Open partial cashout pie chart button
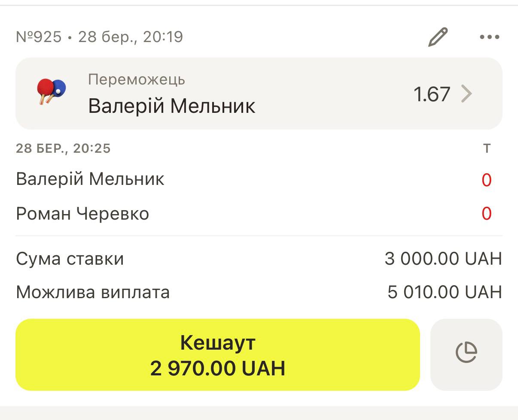 (x=466, y=354)
